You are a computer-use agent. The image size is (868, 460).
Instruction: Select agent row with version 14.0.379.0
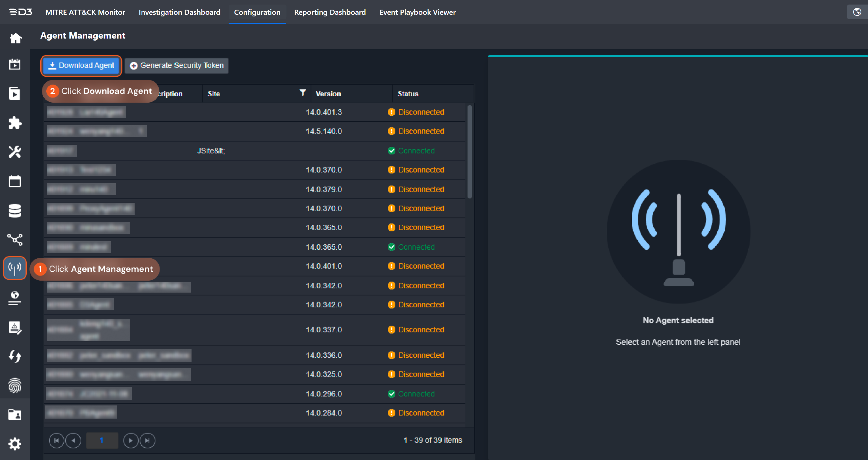[x=255, y=189]
